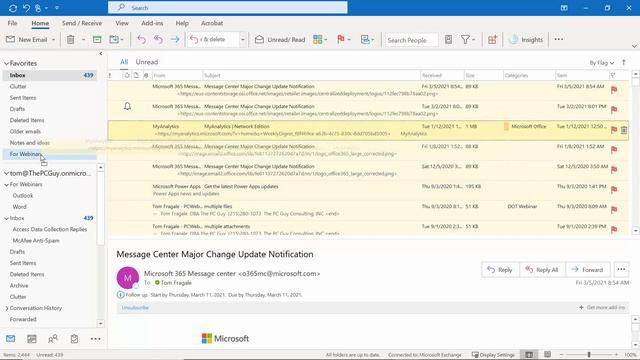Screen dimensions: 640x360
Task: Click the top Search box
Action: point(228,7)
